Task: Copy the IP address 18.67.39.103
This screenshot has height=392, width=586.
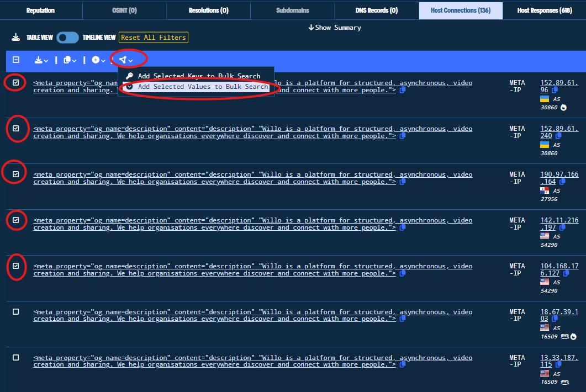Action: [x=555, y=319]
